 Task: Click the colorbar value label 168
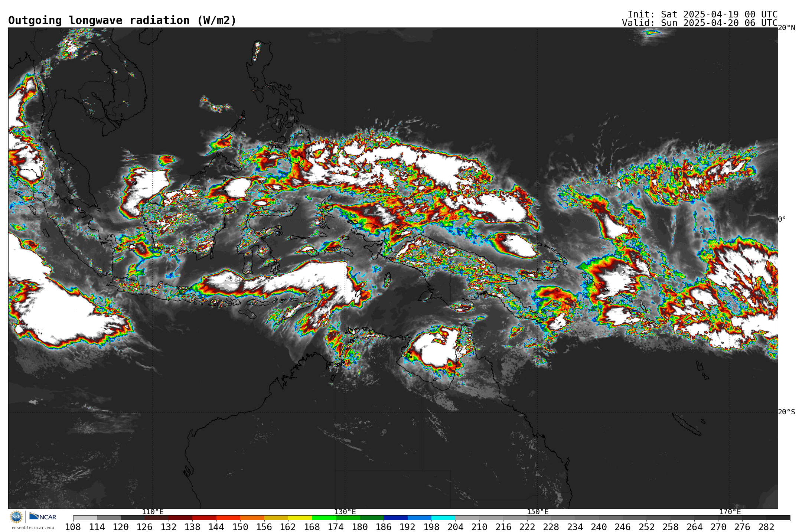(x=312, y=527)
